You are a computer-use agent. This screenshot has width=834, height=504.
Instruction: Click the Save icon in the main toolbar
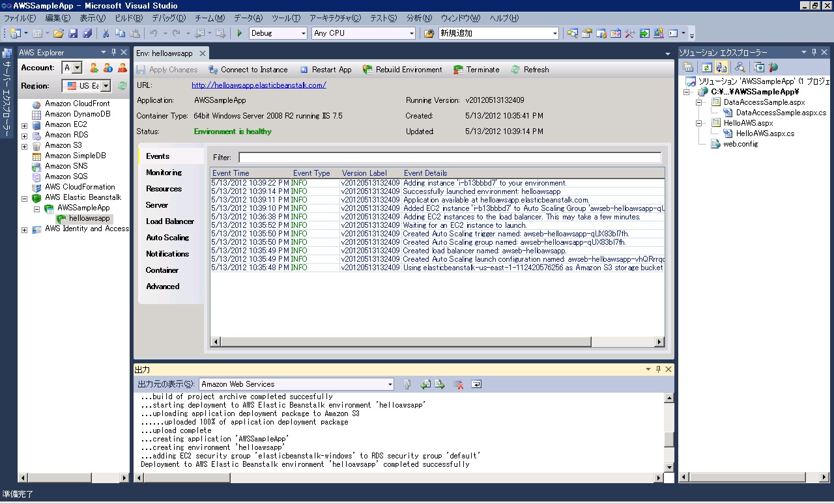[x=73, y=33]
